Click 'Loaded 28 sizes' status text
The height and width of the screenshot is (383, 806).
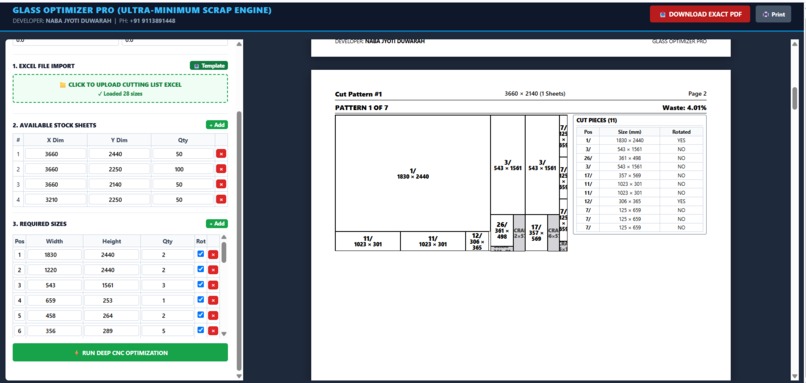click(120, 94)
